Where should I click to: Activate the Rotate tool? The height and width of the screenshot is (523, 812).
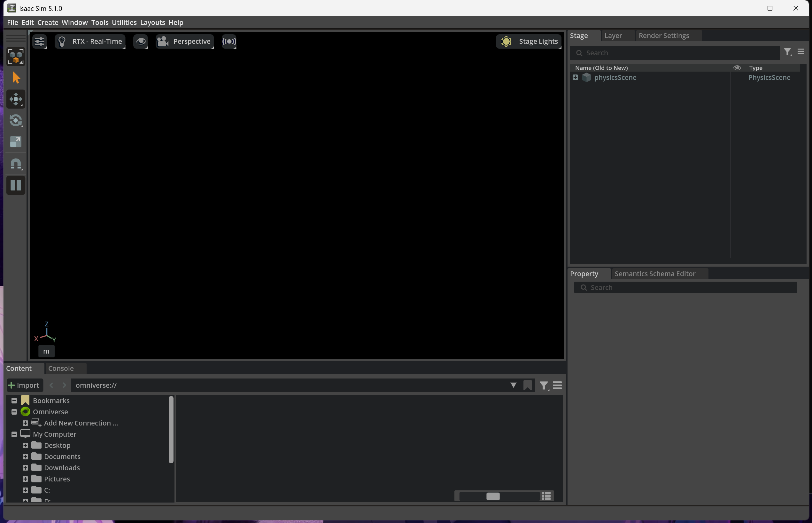16,121
